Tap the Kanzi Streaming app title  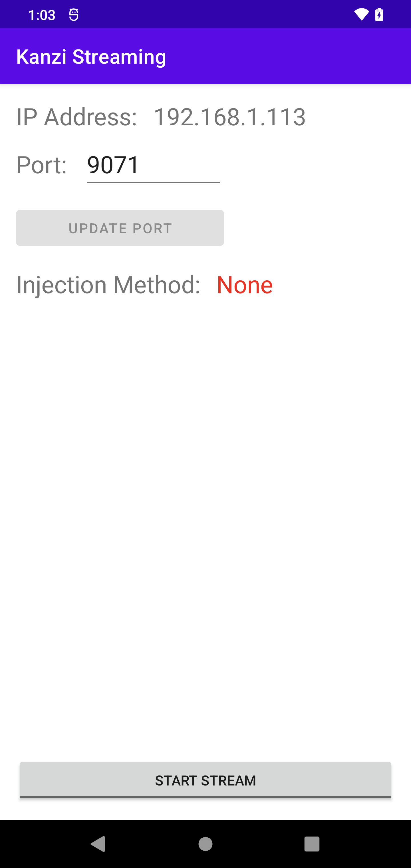tap(91, 56)
